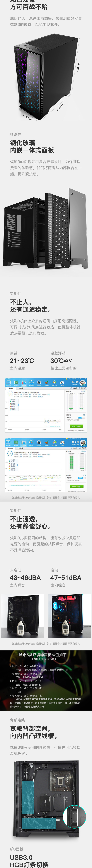Click the 城市5类环境噪声标准值如下 title
This screenshot has width=92, height=868.
(43, 655)
